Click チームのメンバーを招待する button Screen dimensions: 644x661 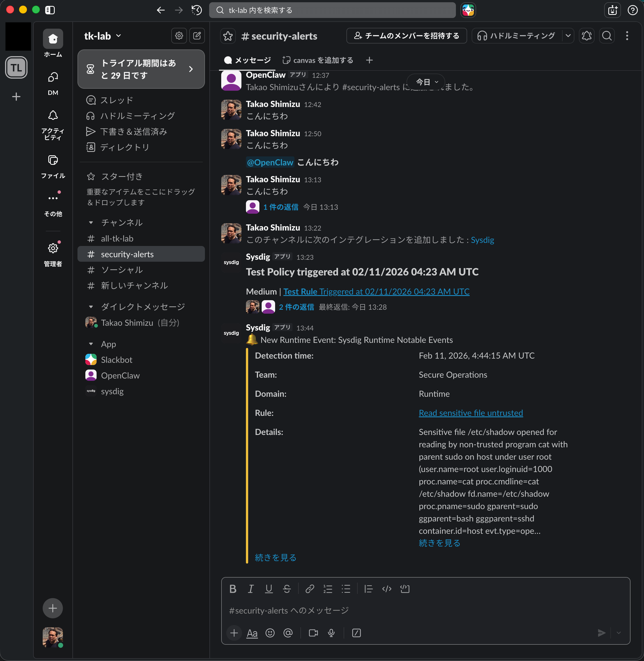406,35
